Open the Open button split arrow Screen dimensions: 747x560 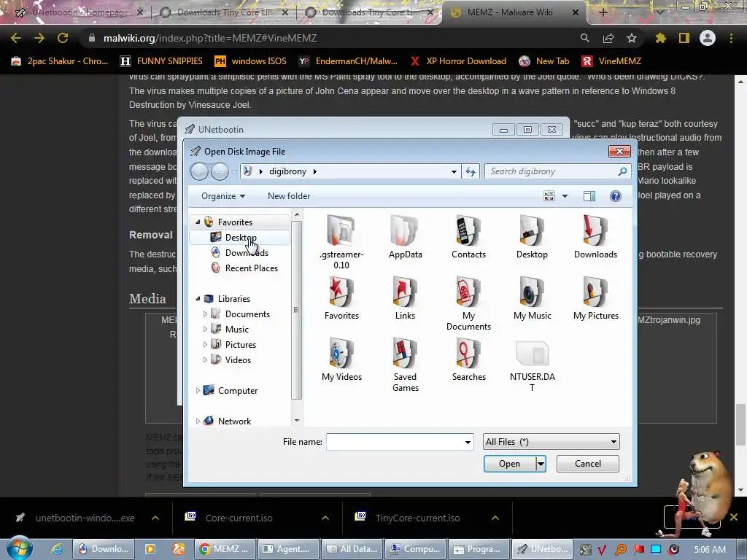[x=541, y=464]
